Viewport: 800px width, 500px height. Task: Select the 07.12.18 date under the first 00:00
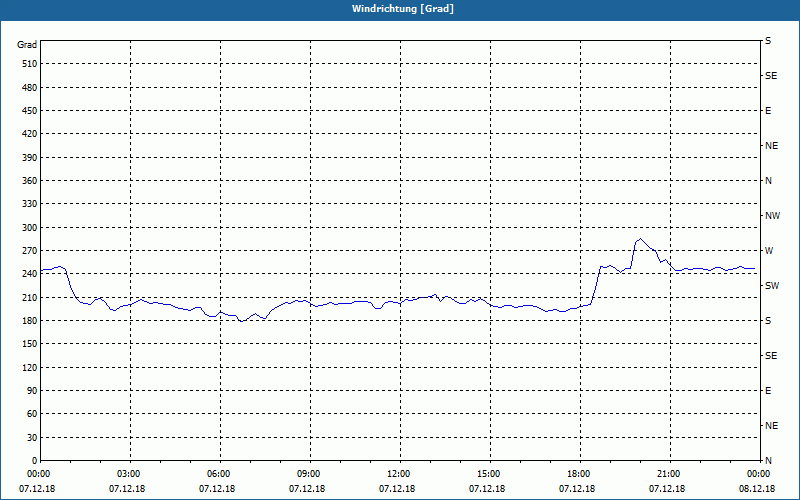pyautogui.click(x=37, y=489)
